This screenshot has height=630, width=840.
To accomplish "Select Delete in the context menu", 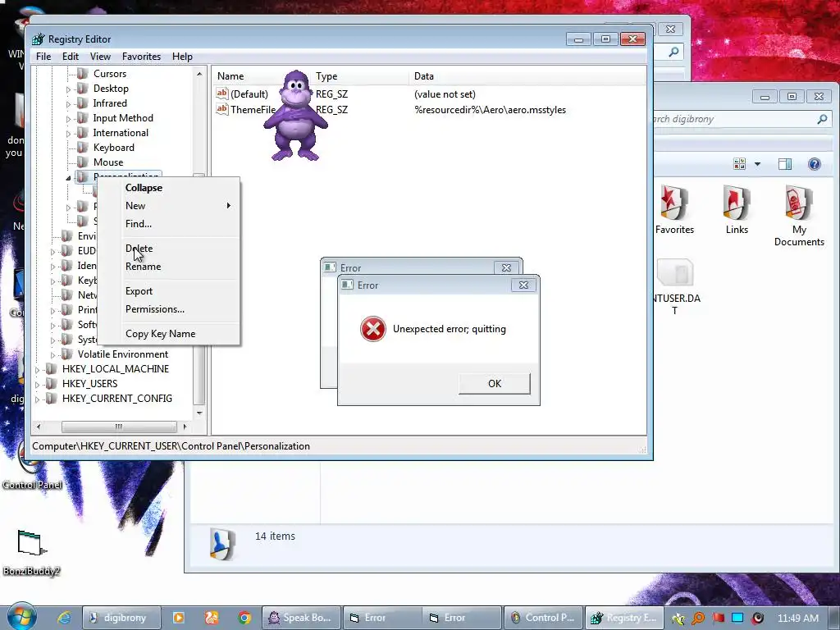I will [169, 249].
